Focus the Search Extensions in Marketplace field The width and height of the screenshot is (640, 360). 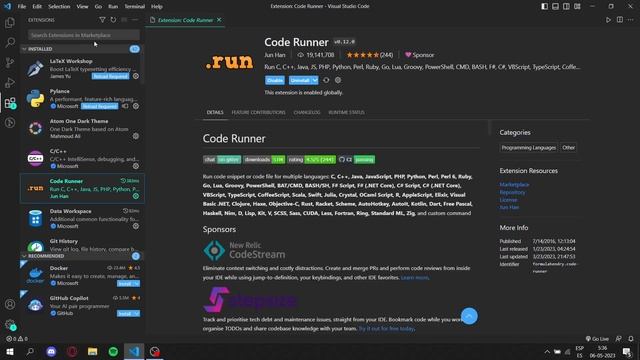pos(84,35)
